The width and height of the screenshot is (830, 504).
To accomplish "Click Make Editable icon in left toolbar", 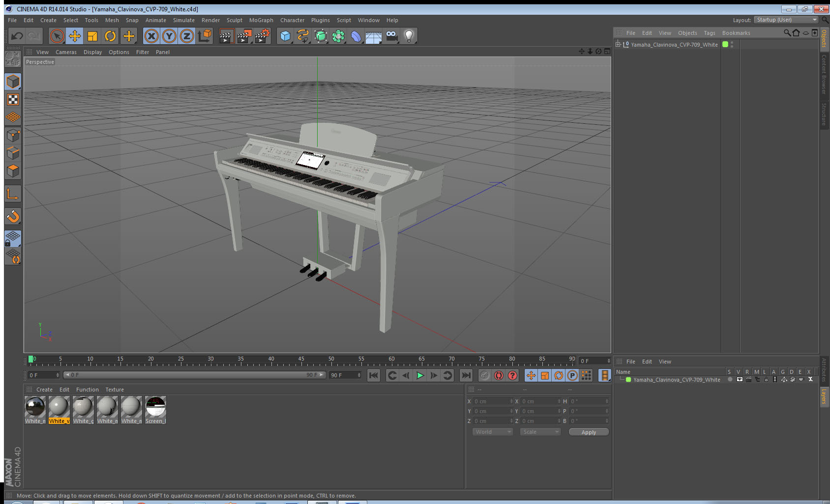I will 13,59.
